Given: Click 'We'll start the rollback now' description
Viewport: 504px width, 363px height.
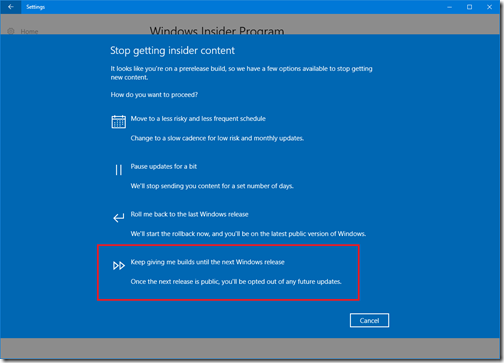Looking at the screenshot, I should pyautogui.click(x=248, y=234).
